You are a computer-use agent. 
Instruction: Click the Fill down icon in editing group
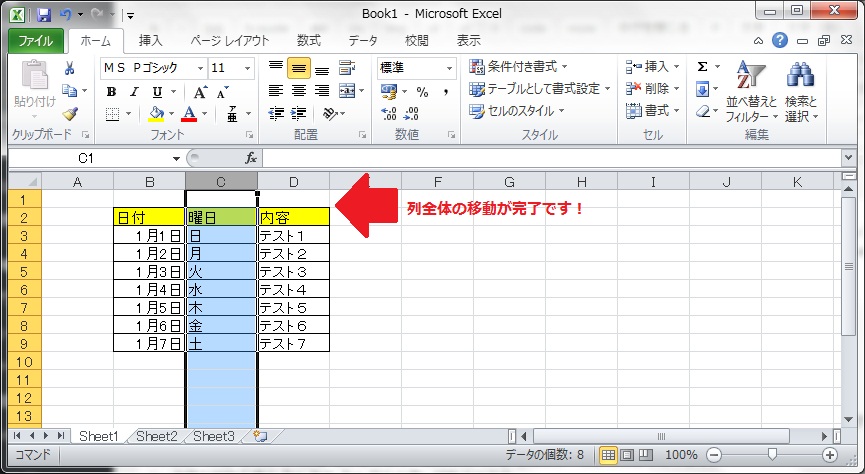click(x=702, y=89)
